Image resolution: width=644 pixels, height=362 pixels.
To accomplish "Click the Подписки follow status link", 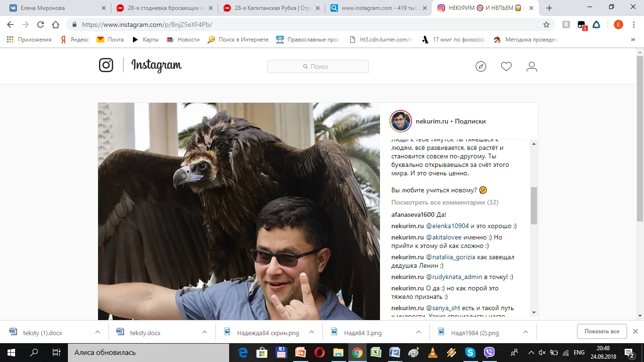I will [470, 121].
